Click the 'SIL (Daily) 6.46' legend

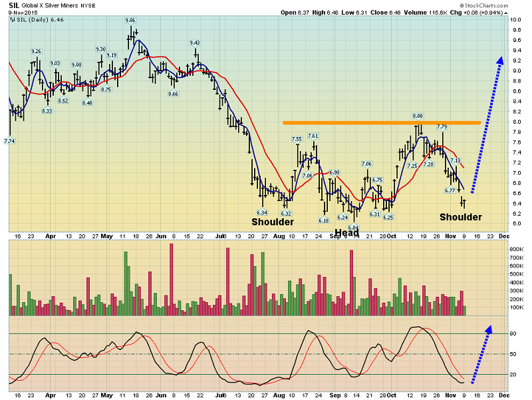pyautogui.click(x=37, y=20)
